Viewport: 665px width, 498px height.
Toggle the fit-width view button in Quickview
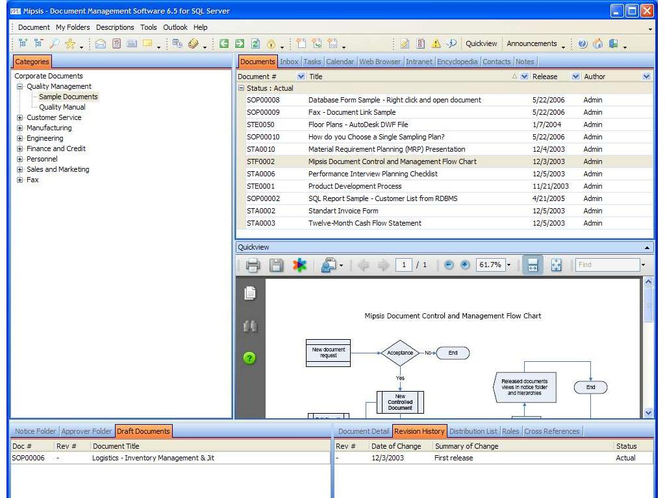[533, 265]
